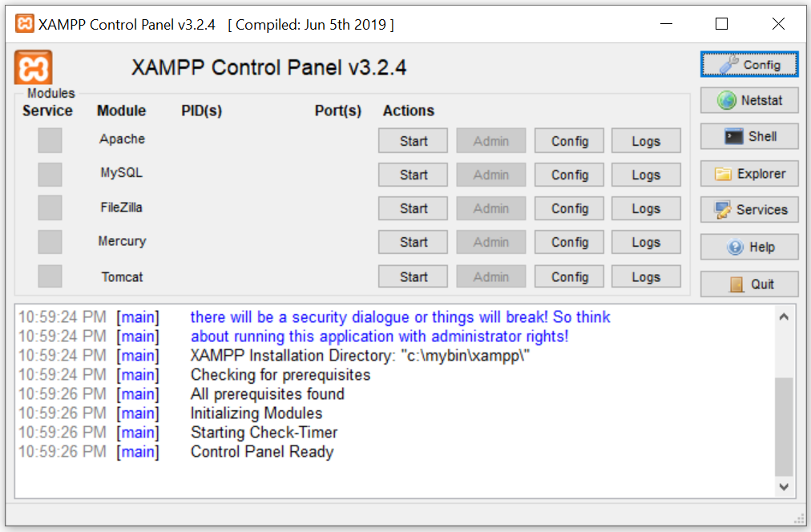Click the Port(s) column header
Viewport: 811px width, 532px height.
[337, 111]
